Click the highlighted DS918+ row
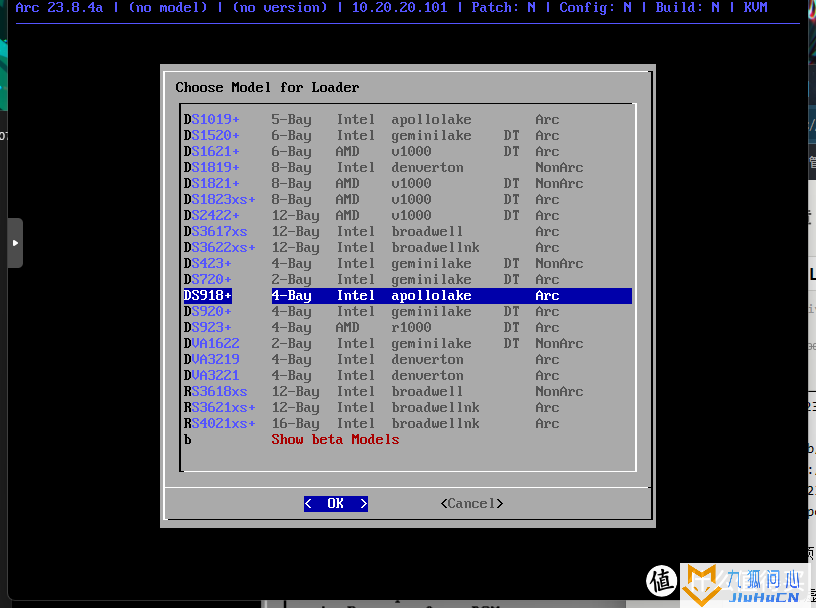Image resolution: width=816 pixels, height=608 pixels. pos(407,296)
